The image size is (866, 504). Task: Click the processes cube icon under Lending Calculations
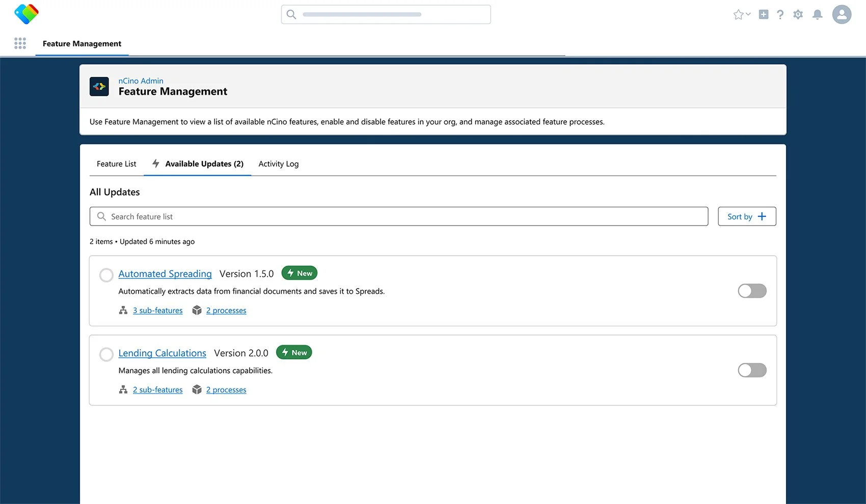[x=197, y=389]
